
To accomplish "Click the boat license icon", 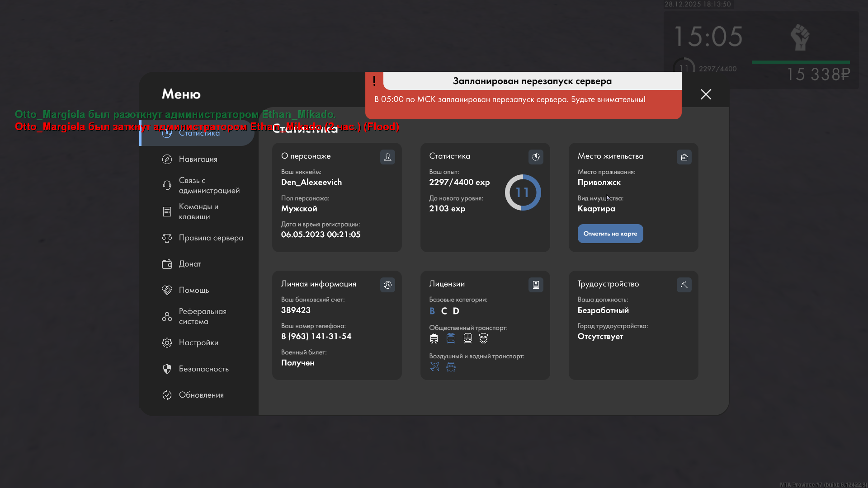I will click(x=451, y=366).
